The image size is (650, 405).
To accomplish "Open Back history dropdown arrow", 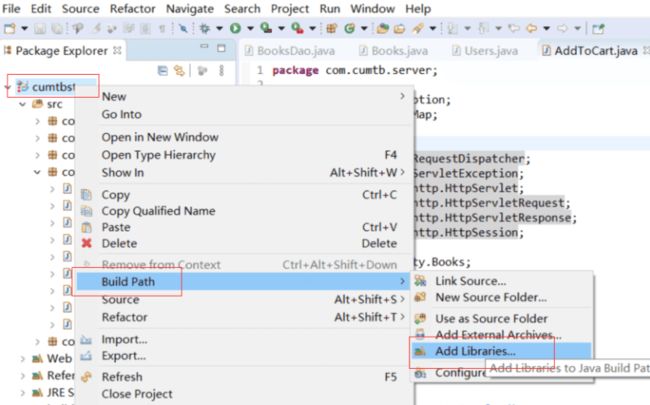I will 546,28.
